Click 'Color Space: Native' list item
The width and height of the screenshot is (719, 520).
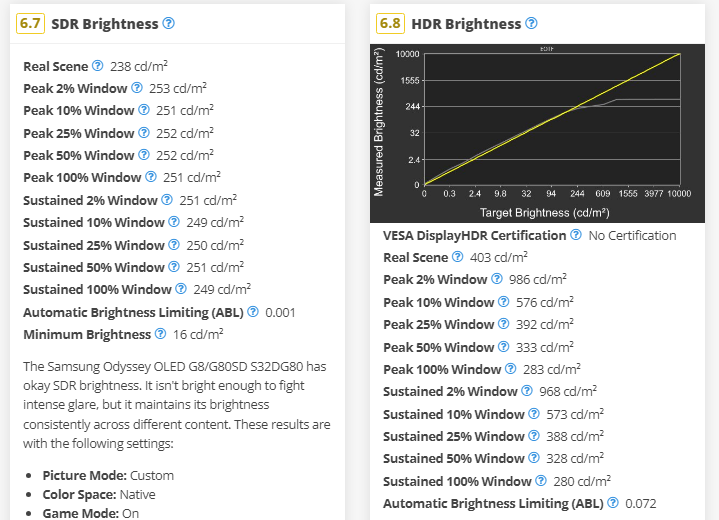(99, 494)
